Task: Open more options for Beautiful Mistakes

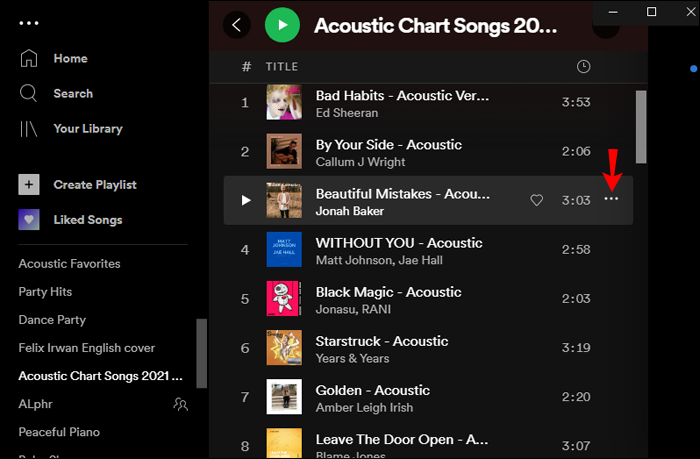Action: click(x=611, y=200)
